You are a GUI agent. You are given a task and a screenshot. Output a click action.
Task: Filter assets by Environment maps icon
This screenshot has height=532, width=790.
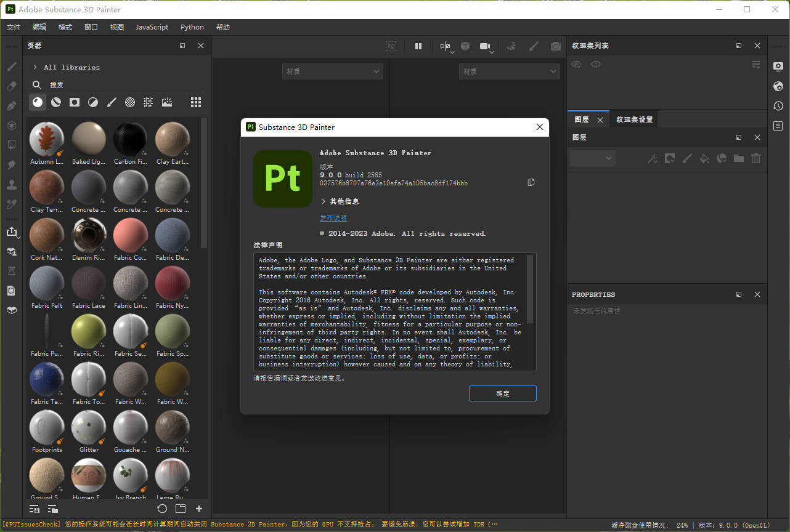167,102
